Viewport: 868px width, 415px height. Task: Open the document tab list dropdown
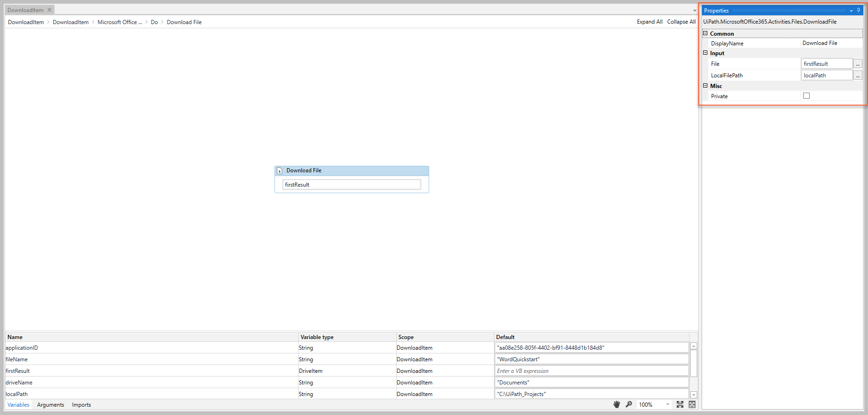coord(694,11)
